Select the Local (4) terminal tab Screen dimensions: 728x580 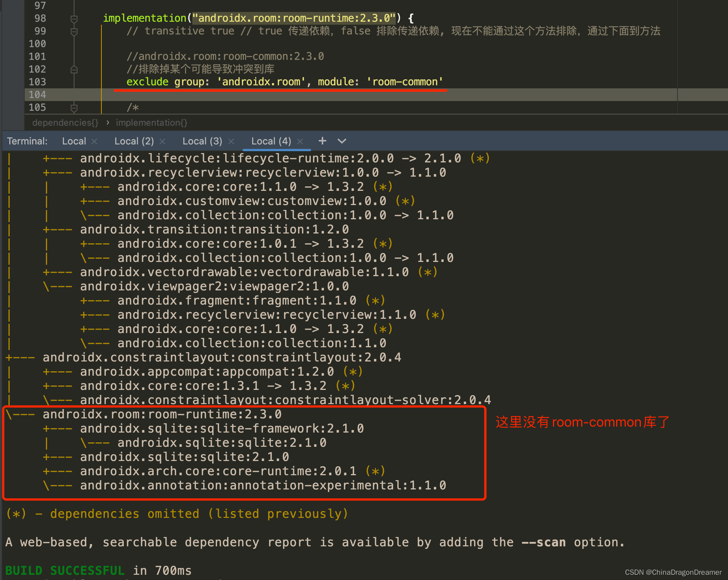[x=271, y=141]
